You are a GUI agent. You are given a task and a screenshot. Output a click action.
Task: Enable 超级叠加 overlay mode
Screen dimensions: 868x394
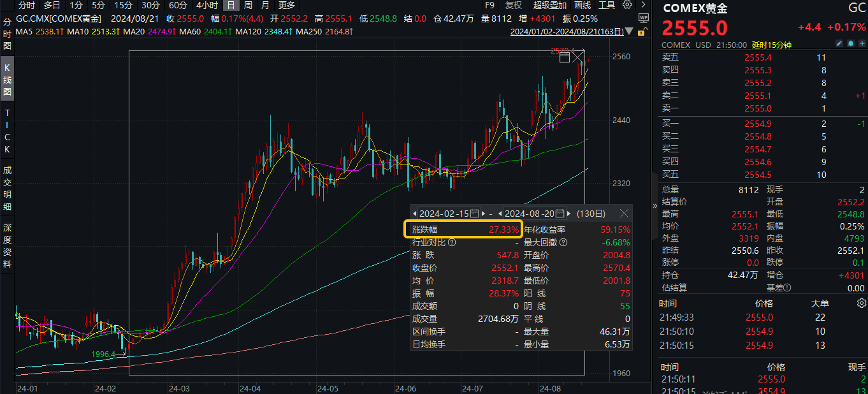pyautogui.click(x=550, y=5)
